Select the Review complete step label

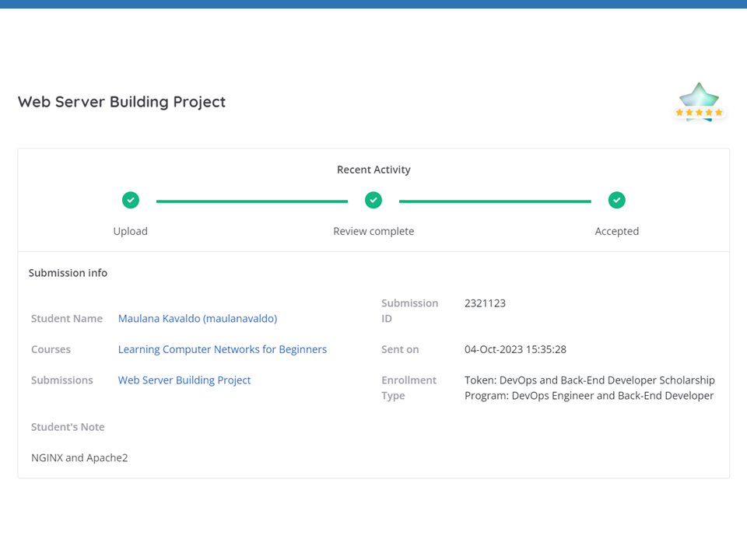pyautogui.click(x=373, y=231)
